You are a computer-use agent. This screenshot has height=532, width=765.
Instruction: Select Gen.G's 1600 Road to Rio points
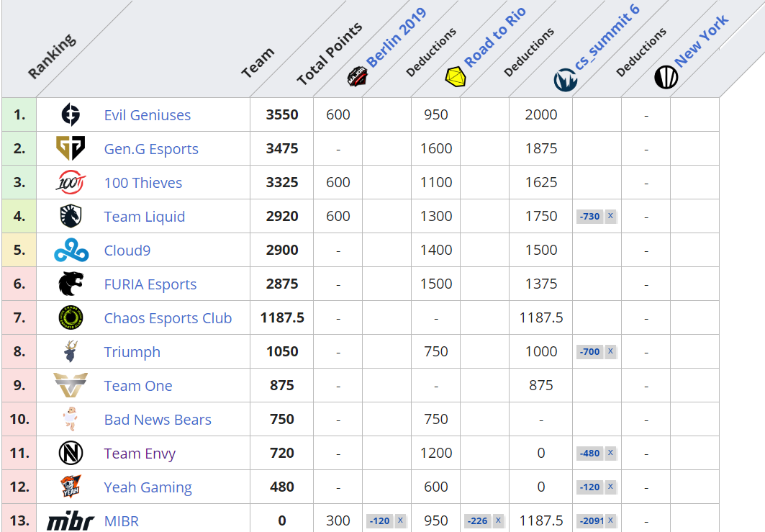click(436, 148)
